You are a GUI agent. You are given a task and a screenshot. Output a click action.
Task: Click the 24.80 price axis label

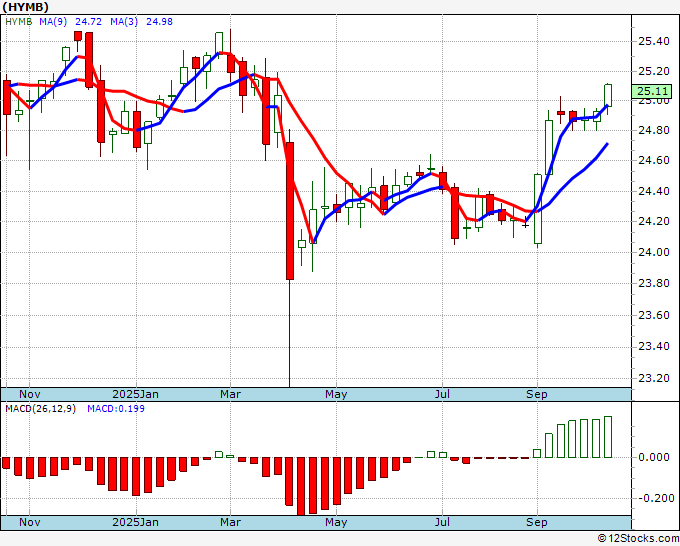[x=654, y=131]
